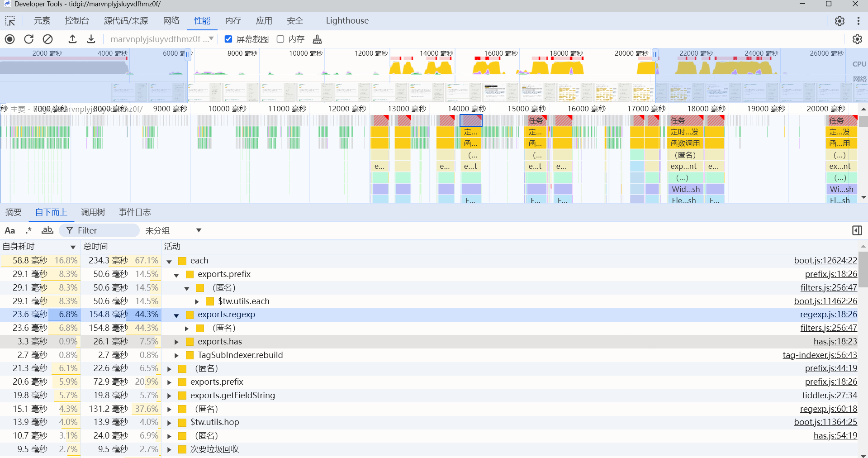Open the 控制台 Console tab
The height and width of the screenshot is (458, 868).
(x=77, y=21)
